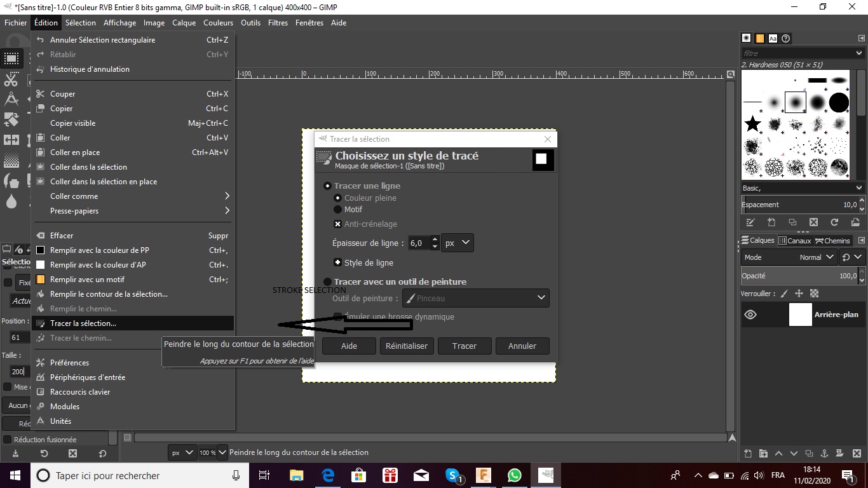Adjust the Opacité slider
Screen dimensions: 868x488
(x=799, y=276)
